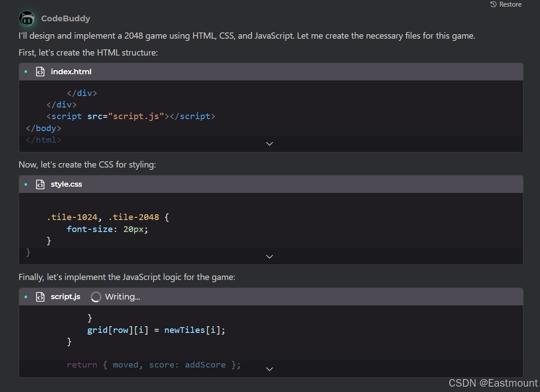Toggle the green status dot beside script.js
Viewport: 540px width, 392px height.
[26, 296]
